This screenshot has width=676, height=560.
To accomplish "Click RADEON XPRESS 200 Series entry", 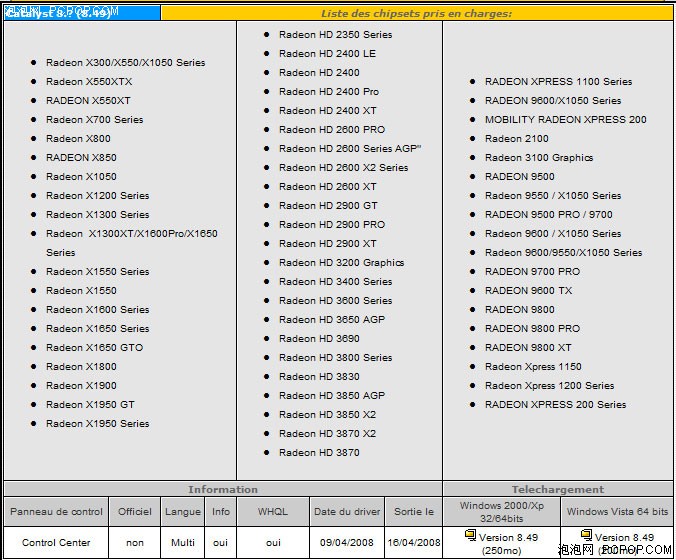I will pos(555,404).
